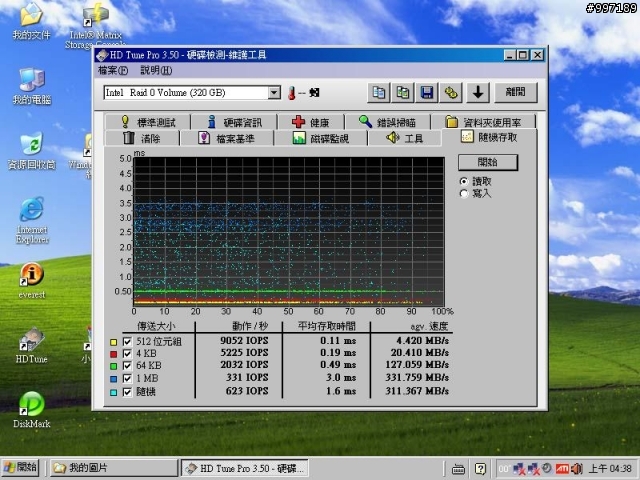
Task: Select the HDTune desktop shortcut
Action: (31, 345)
